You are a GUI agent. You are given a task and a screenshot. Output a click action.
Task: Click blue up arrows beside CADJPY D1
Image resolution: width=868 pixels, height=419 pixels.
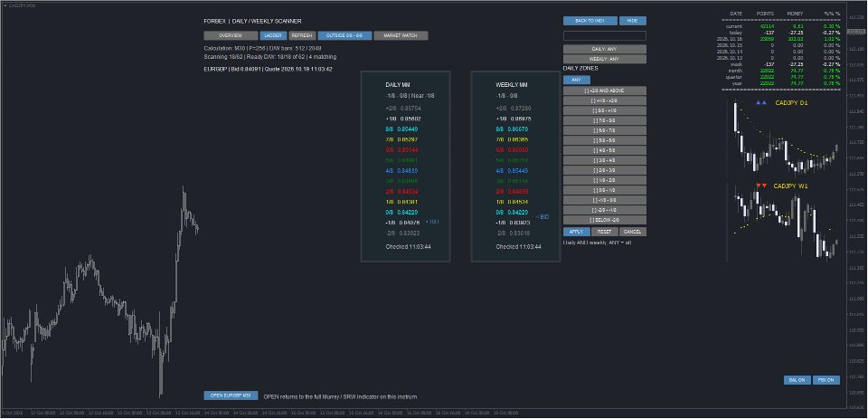click(x=761, y=103)
